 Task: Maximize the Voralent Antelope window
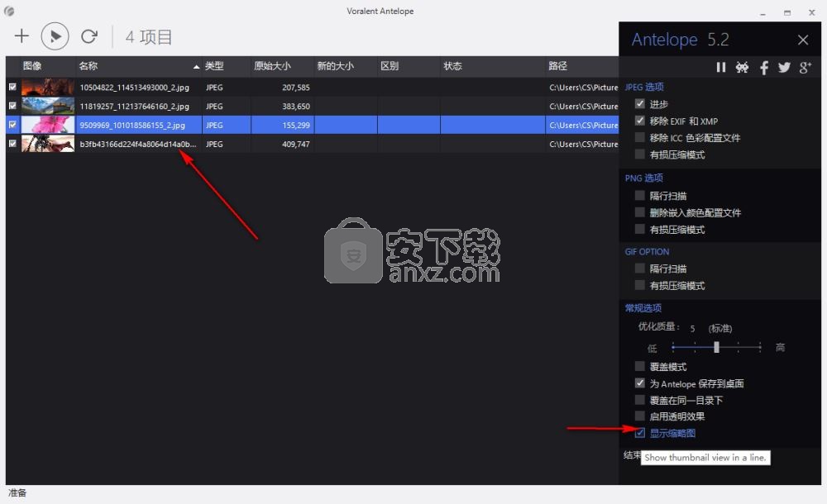pos(787,12)
